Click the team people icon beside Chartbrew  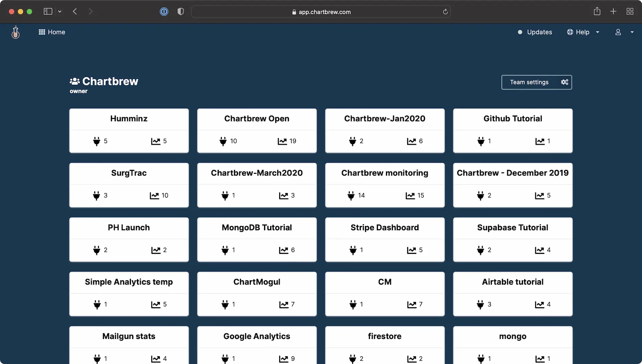point(75,81)
